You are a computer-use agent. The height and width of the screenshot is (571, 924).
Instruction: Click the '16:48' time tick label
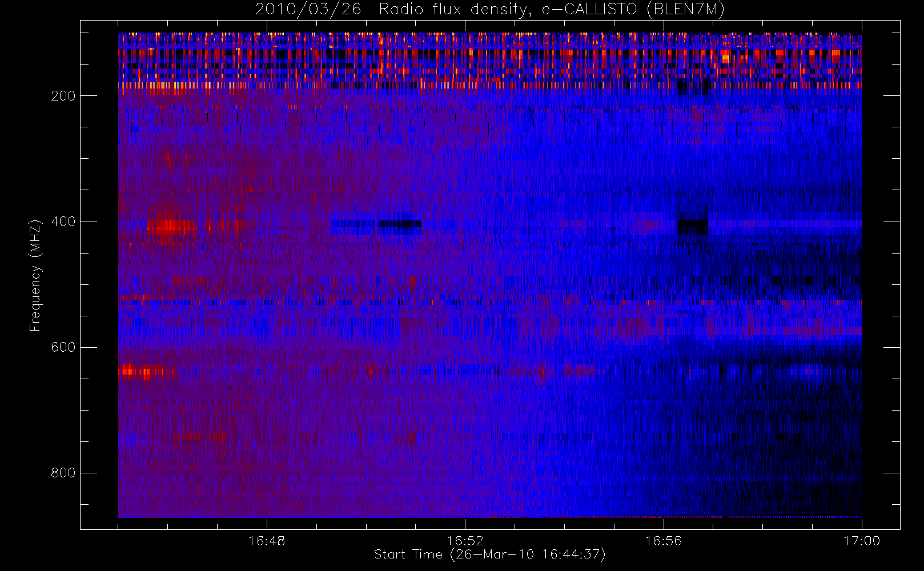tap(267, 541)
